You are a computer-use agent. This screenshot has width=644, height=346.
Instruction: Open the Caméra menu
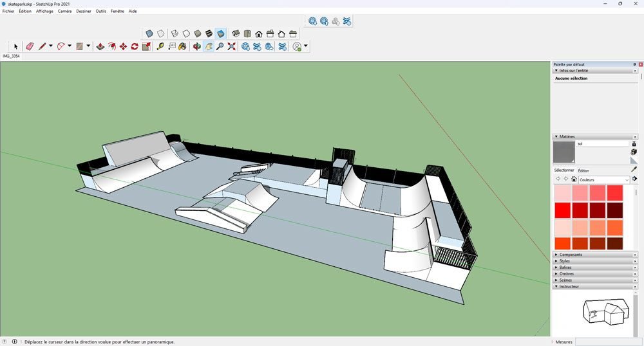[x=64, y=11]
